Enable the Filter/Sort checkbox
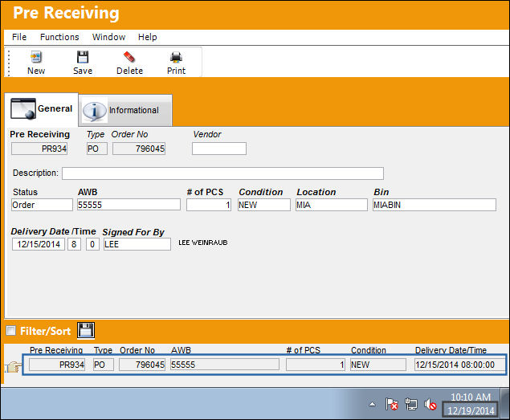This screenshot has height=420, width=510. (x=11, y=331)
